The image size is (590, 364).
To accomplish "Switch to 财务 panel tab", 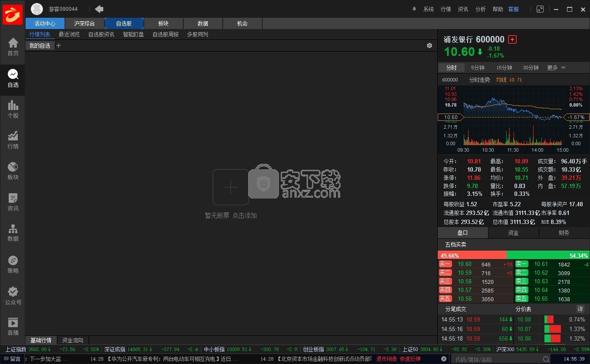I will point(564,233).
